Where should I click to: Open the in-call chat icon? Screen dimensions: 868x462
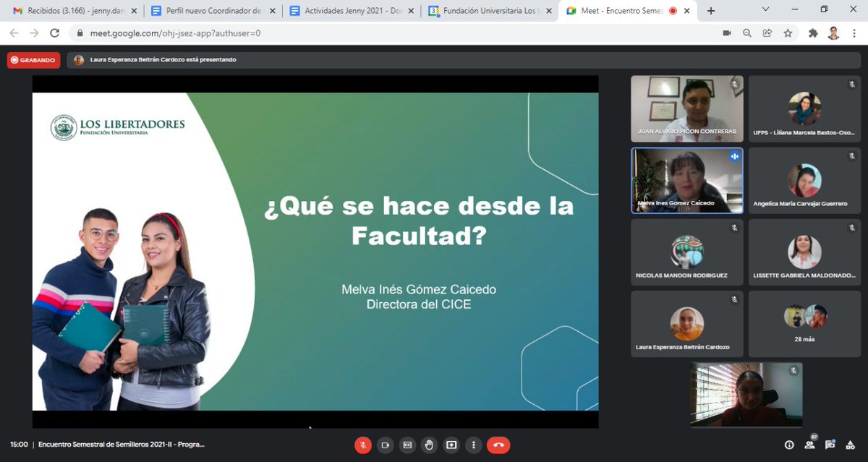pos(830,445)
